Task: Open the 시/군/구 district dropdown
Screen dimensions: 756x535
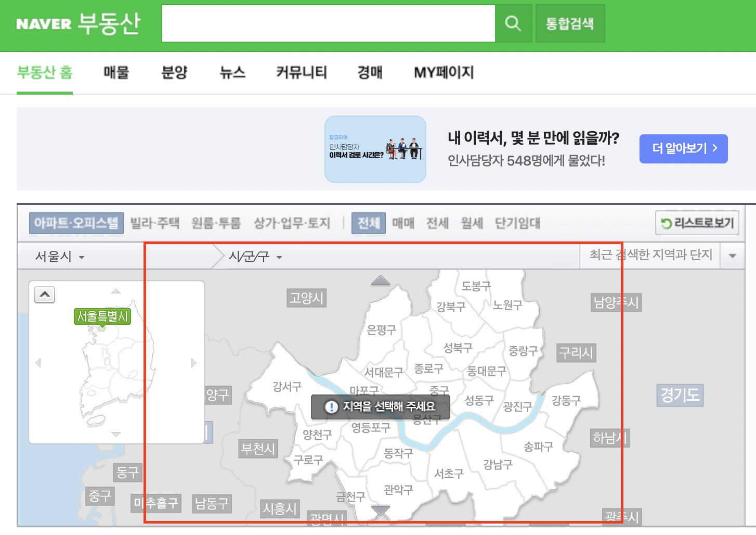Action: tap(256, 257)
